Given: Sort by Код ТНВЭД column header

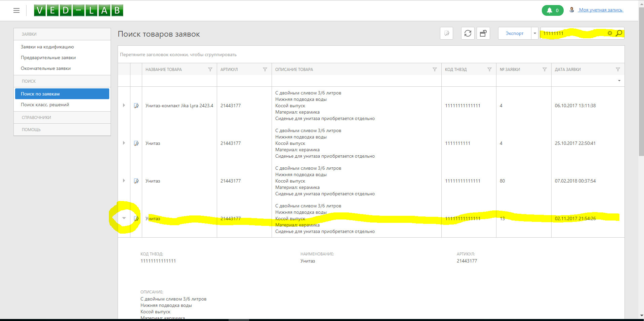Looking at the screenshot, I should click(x=456, y=69).
